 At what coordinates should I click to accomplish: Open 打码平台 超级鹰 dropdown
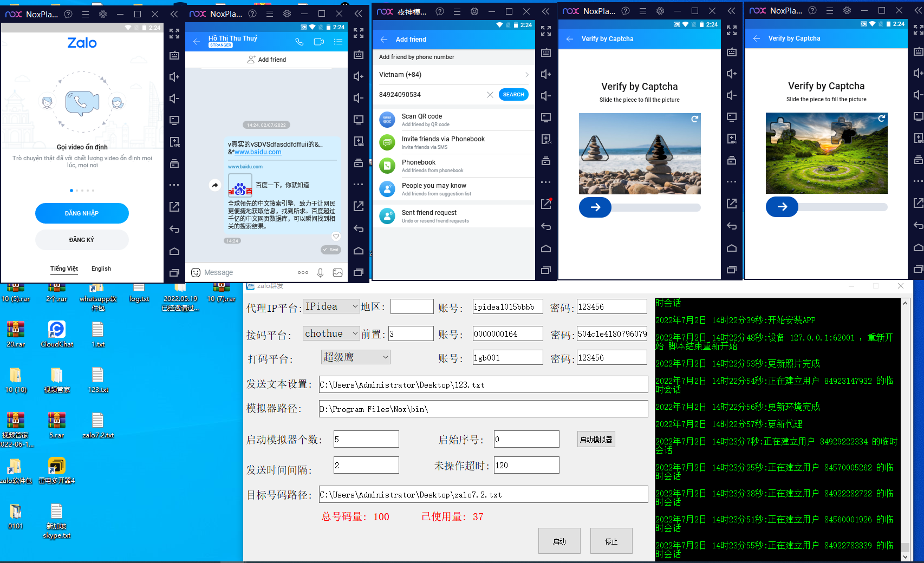point(355,357)
